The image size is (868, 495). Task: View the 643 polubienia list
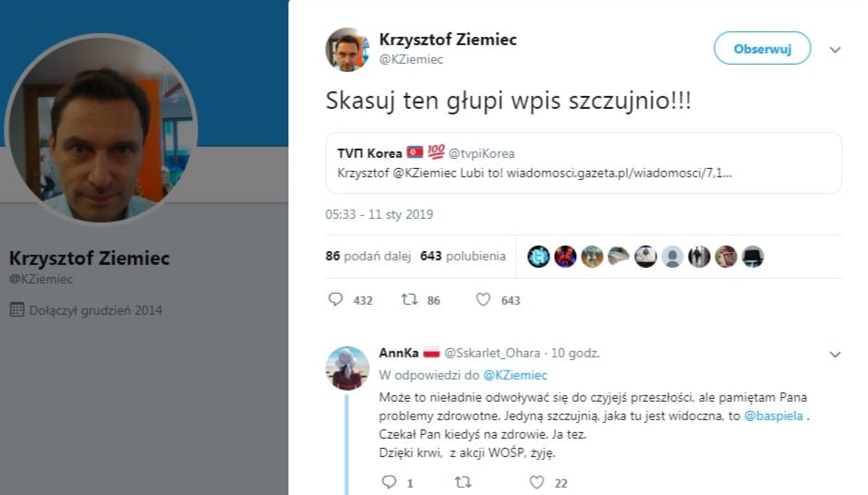pos(463,256)
